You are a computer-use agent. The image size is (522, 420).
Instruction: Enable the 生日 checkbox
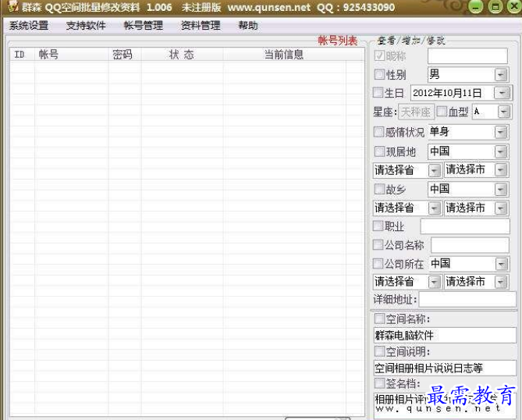click(378, 93)
